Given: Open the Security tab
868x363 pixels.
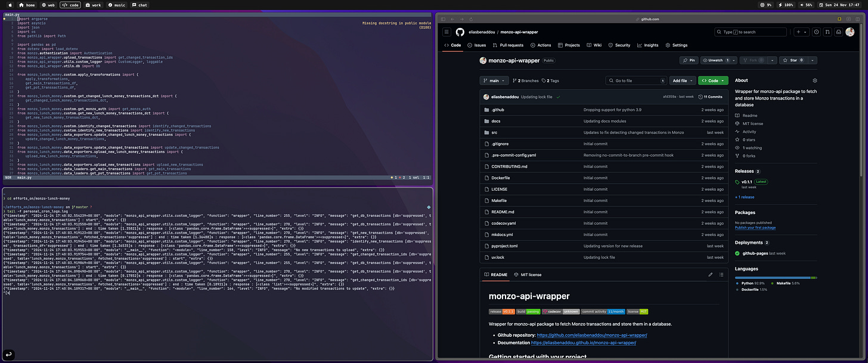Looking at the screenshot, I should coord(619,45).
